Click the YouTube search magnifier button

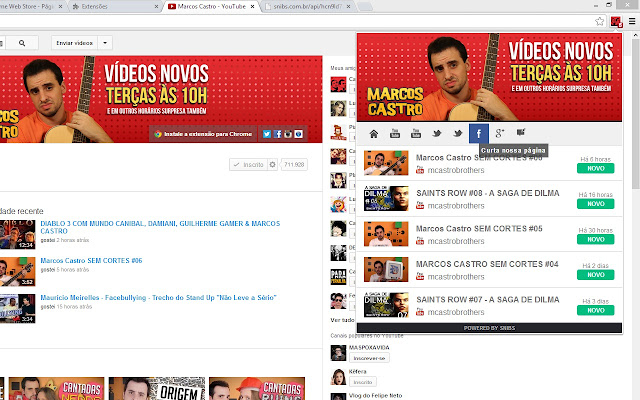(x=22, y=43)
